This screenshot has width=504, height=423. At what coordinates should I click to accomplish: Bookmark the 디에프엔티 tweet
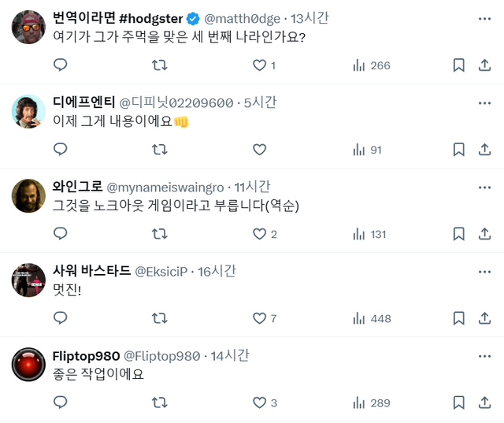[x=459, y=150]
